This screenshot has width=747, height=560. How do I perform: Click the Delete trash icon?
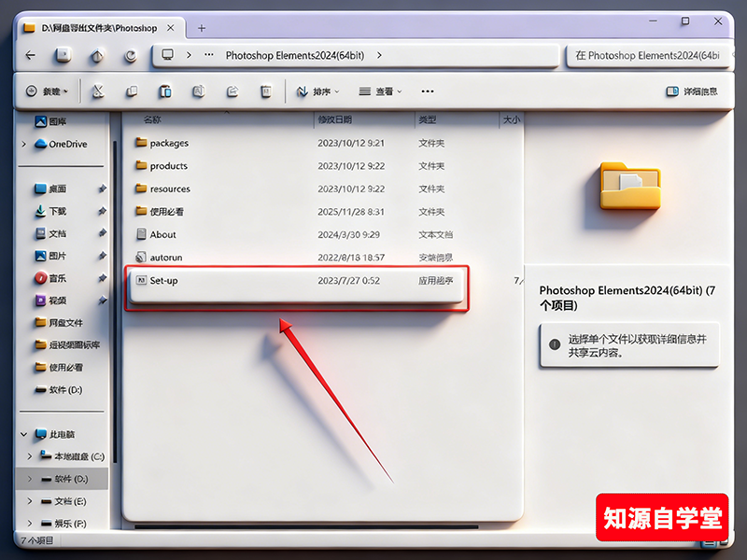tap(266, 91)
